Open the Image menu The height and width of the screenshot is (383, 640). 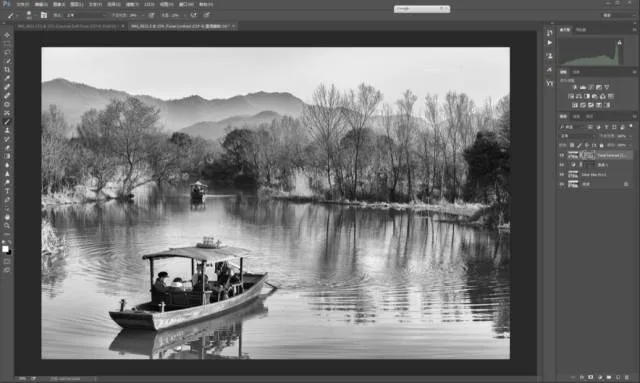point(59,4)
